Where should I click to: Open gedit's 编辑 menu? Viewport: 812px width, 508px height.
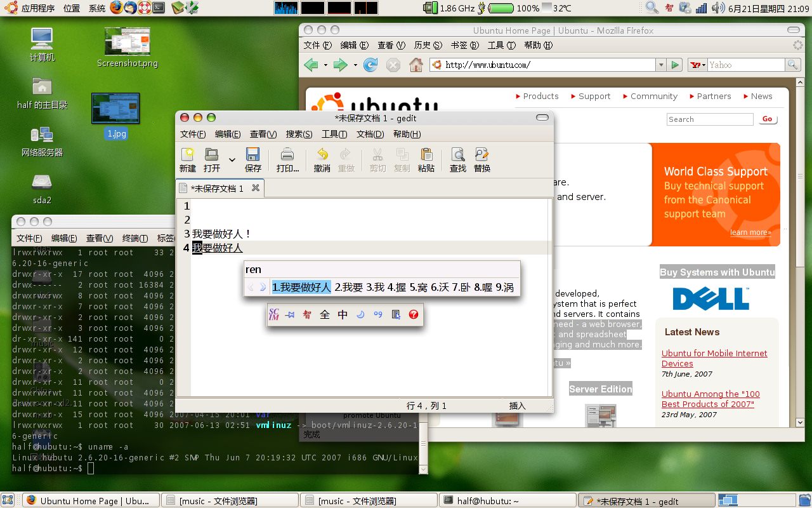coord(228,134)
